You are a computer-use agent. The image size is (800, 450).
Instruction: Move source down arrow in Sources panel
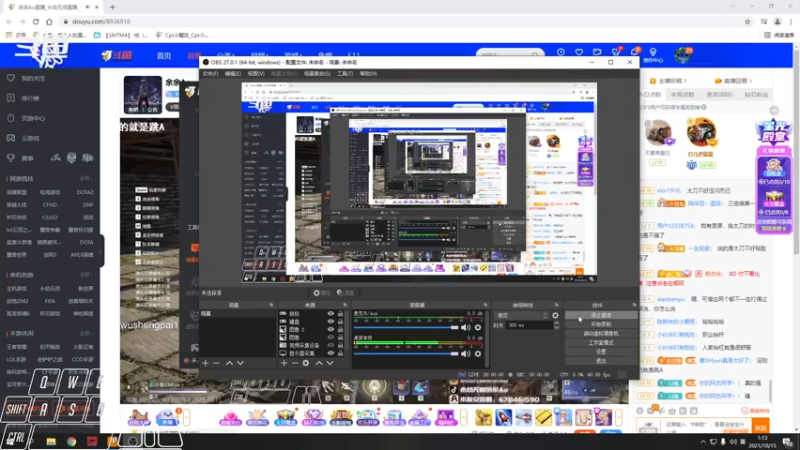click(x=330, y=363)
